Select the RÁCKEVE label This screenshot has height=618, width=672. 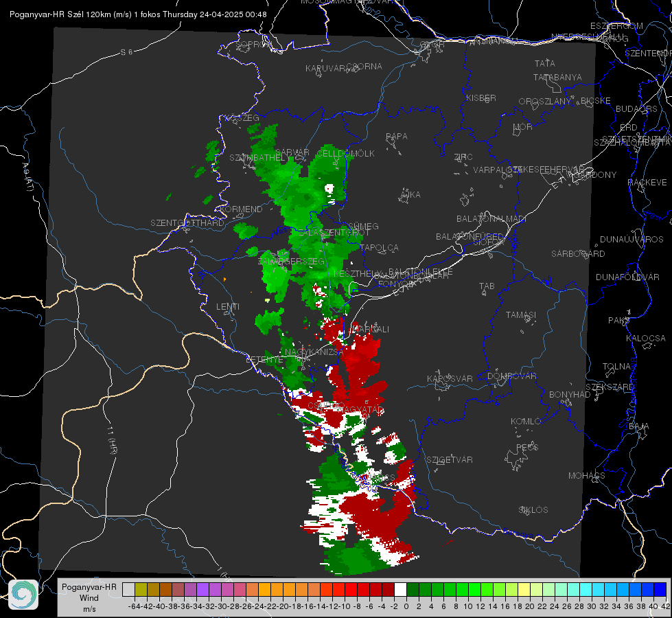tap(647, 183)
